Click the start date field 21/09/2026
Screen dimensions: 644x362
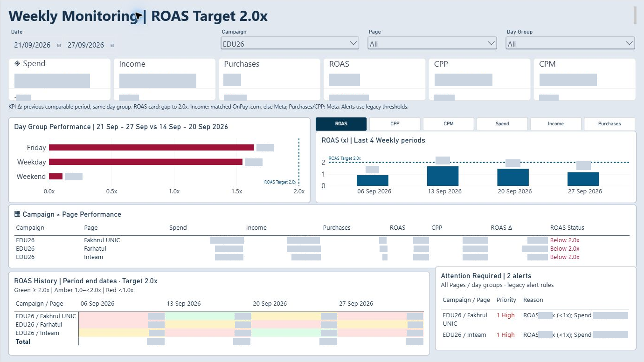(x=31, y=45)
